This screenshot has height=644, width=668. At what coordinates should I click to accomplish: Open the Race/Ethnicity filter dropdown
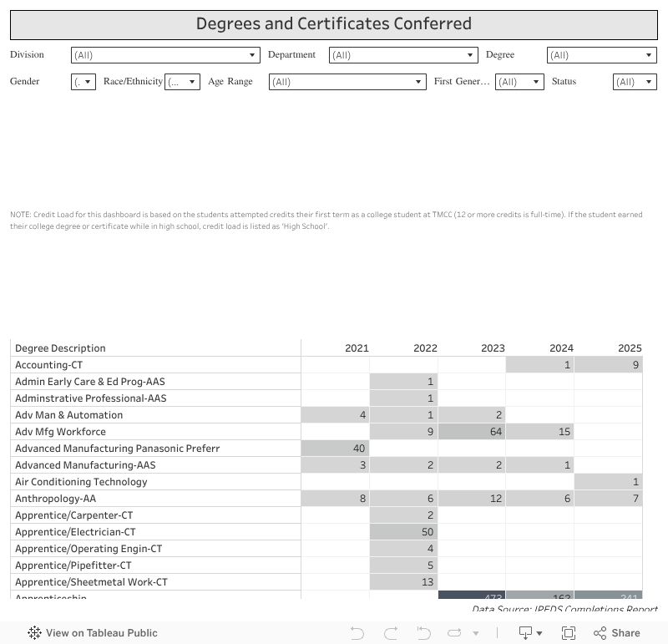(x=182, y=82)
